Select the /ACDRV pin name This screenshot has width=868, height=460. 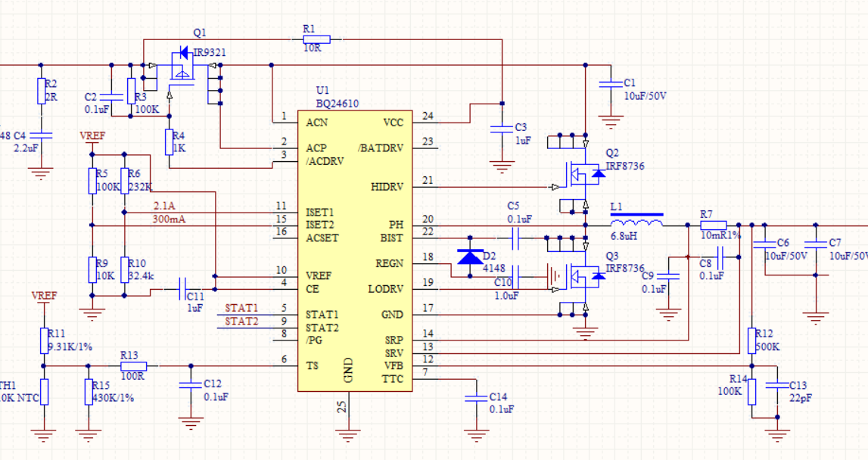(325, 161)
